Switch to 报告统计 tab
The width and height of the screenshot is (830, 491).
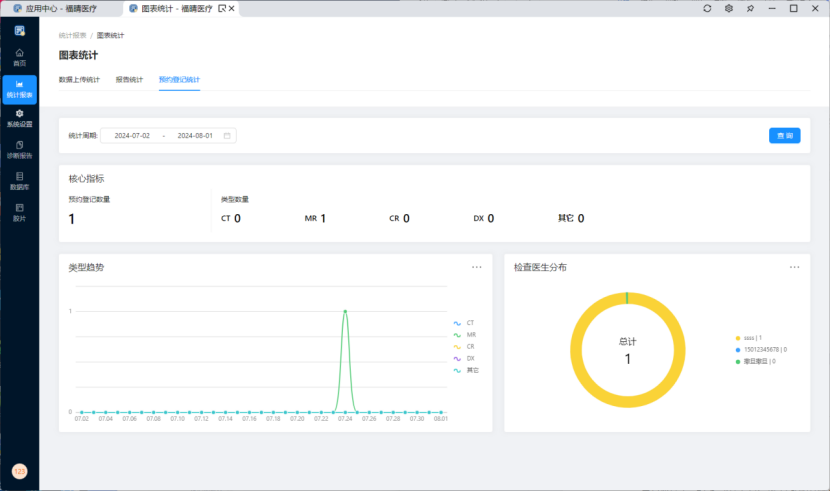click(129, 79)
